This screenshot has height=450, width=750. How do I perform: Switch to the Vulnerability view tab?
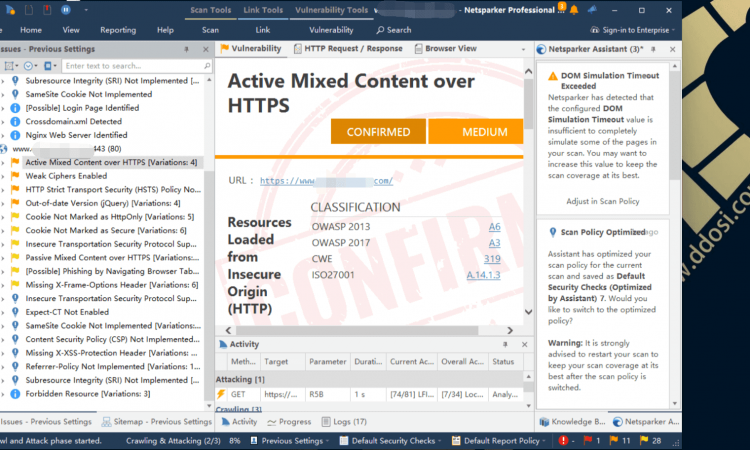point(251,48)
